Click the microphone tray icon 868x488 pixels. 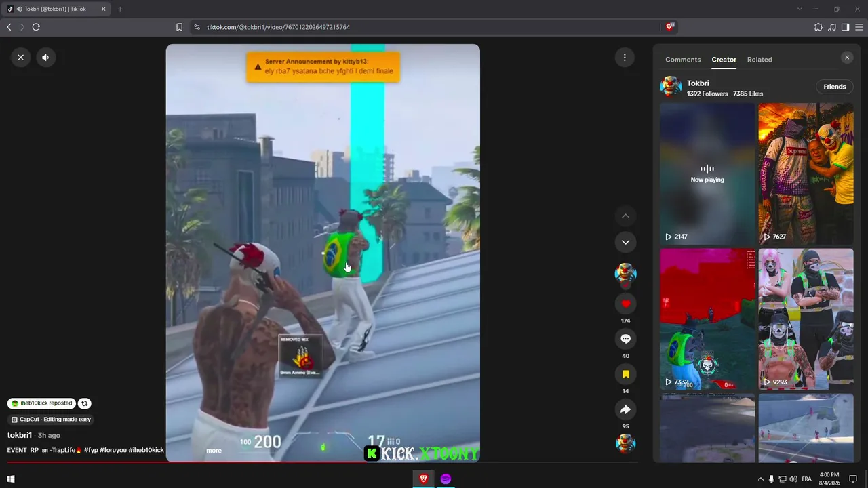point(772,479)
